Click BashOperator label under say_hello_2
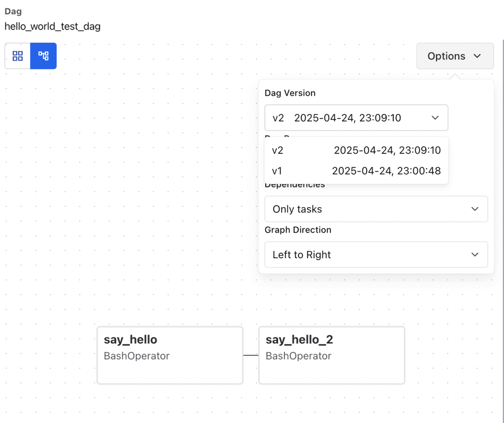504x423 pixels. tap(298, 356)
